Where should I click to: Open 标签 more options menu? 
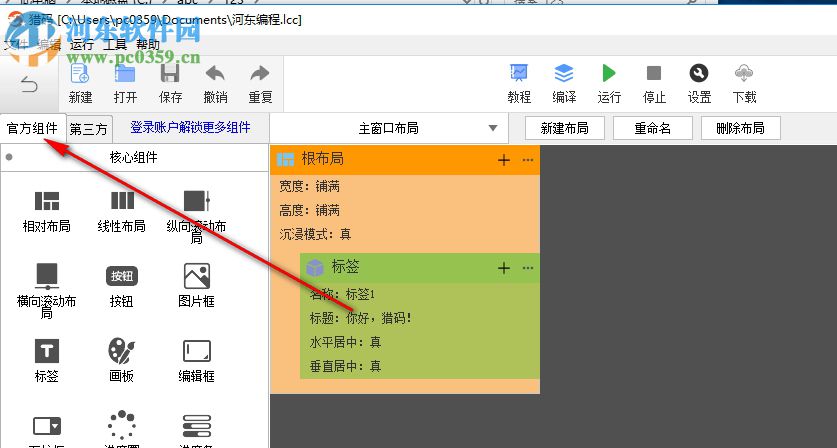(528, 268)
